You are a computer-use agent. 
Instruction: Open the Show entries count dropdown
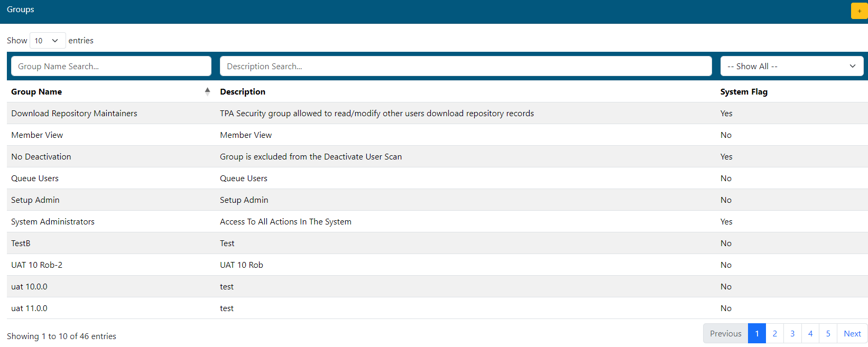(47, 41)
